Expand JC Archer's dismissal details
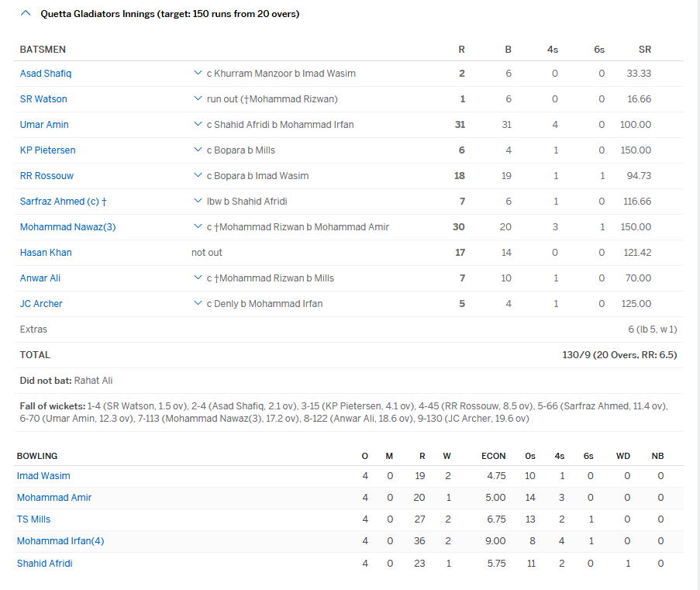Image resolution: width=700 pixels, height=590 pixels. tap(198, 303)
